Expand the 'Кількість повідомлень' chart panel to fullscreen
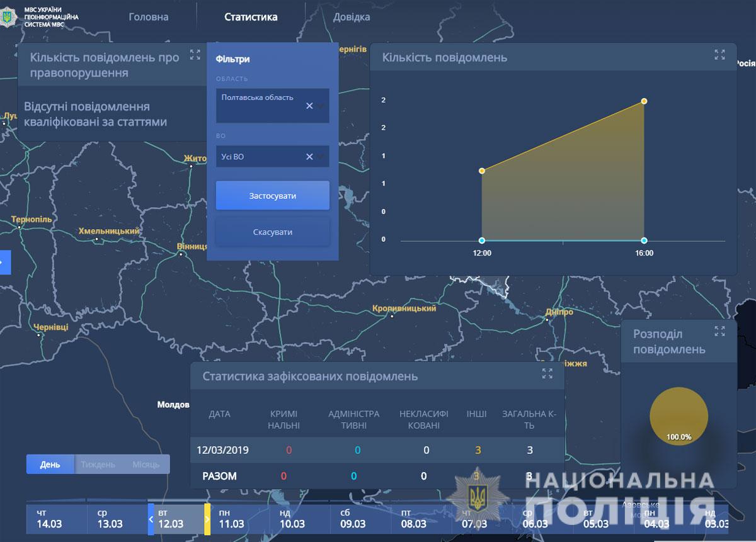 point(719,55)
